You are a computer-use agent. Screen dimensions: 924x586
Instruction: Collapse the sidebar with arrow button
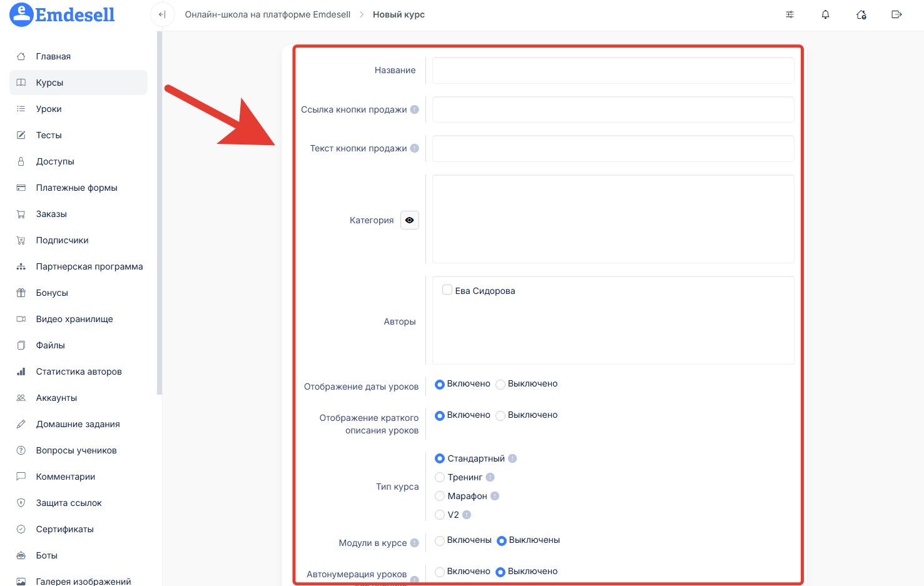pyautogui.click(x=162, y=14)
